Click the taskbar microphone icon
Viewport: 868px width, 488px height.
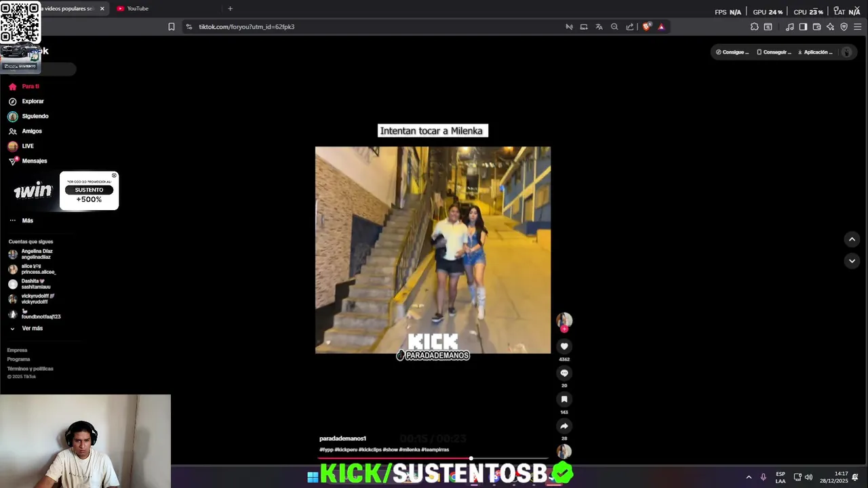point(764,477)
